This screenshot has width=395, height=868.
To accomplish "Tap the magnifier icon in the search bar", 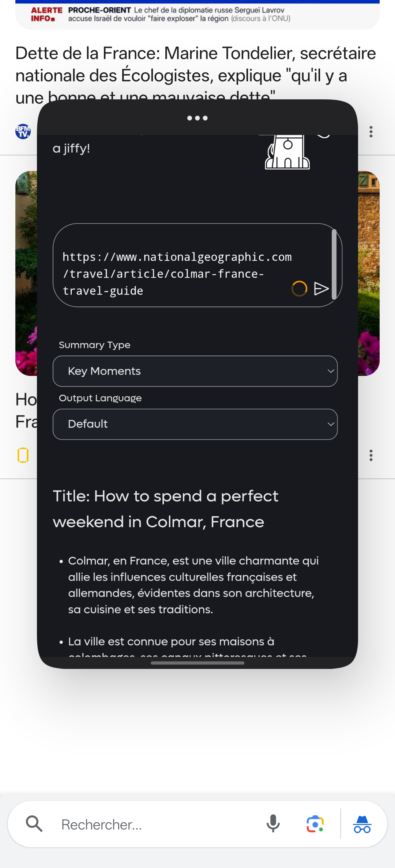I will coord(34,824).
